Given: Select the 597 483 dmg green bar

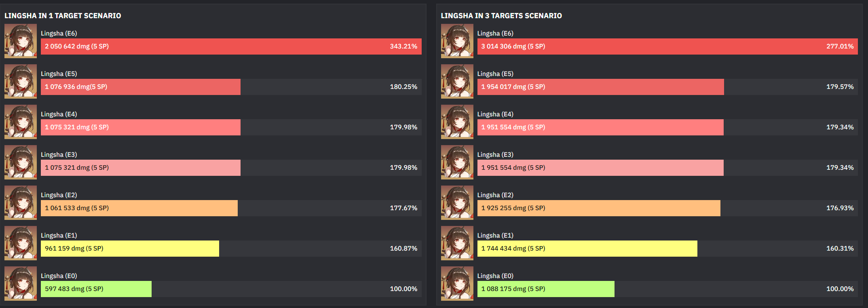Looking at the screenshot, I should pos(96,289).
